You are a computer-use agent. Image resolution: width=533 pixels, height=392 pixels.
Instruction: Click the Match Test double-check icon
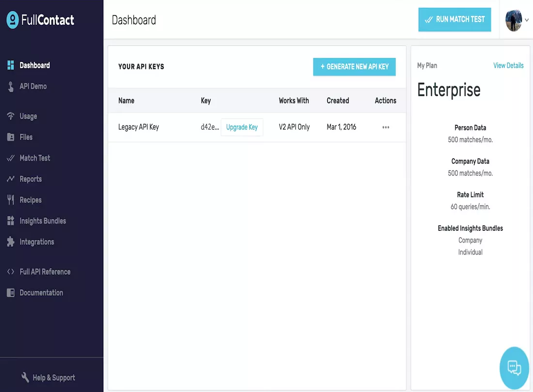tap(11, 158)
